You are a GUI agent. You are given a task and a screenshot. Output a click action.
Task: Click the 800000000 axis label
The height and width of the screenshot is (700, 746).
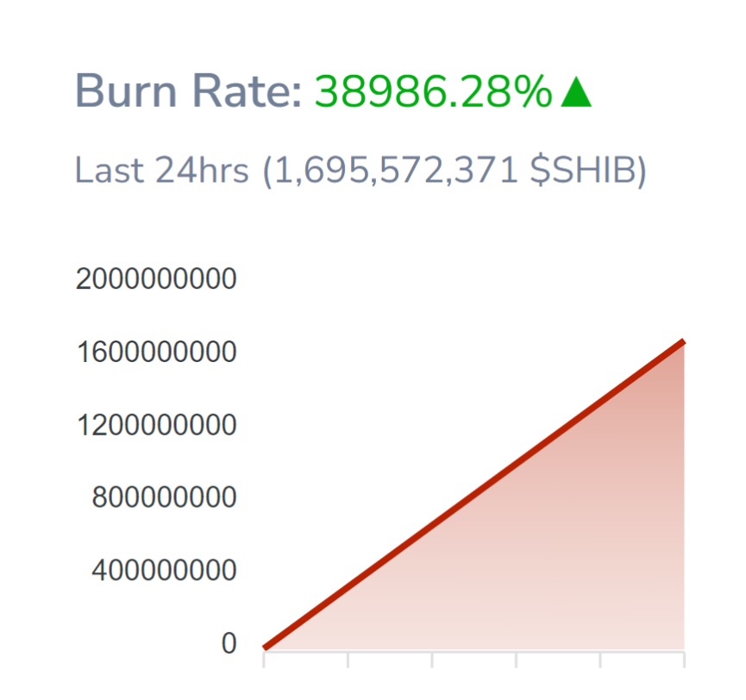[164, 497]
